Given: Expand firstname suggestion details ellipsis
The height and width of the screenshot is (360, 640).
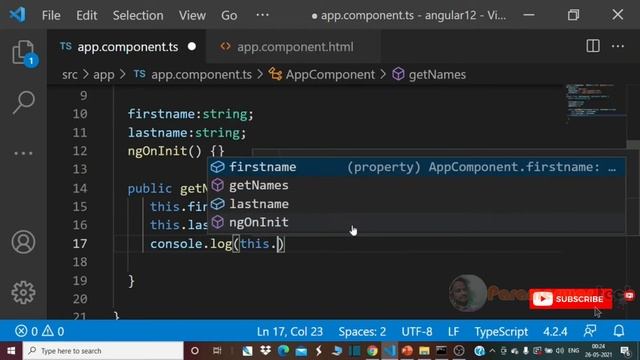Looking at the screenshot, I should [612, 168].
